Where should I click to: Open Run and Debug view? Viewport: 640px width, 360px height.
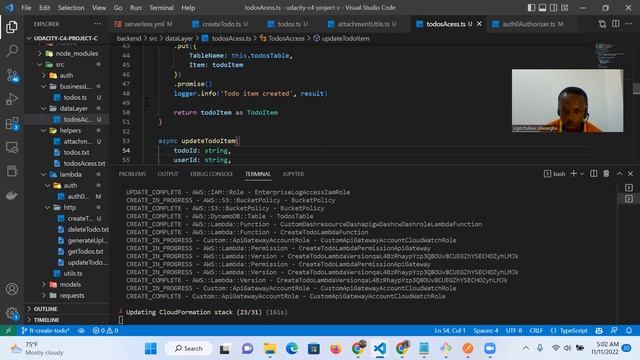[x=12, y=99]
